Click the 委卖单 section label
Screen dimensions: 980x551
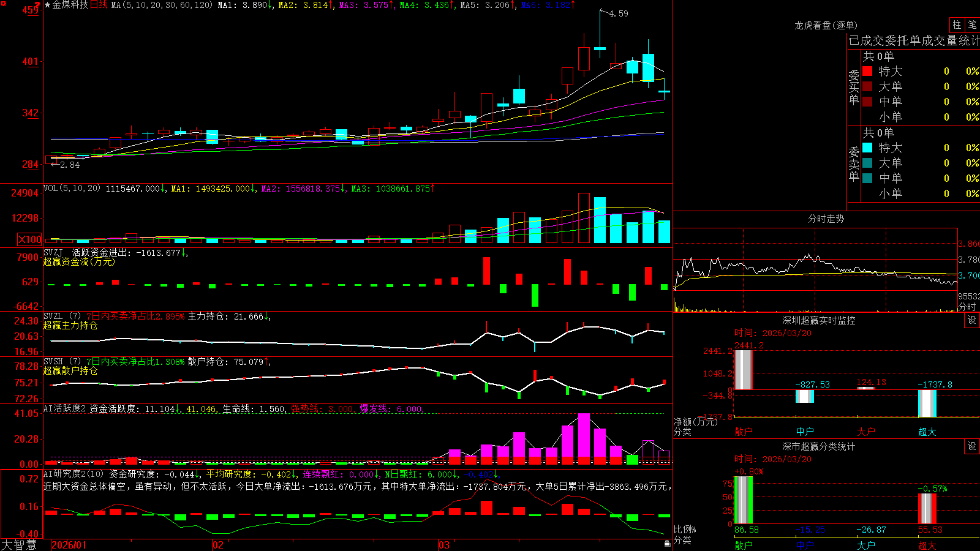854,163
